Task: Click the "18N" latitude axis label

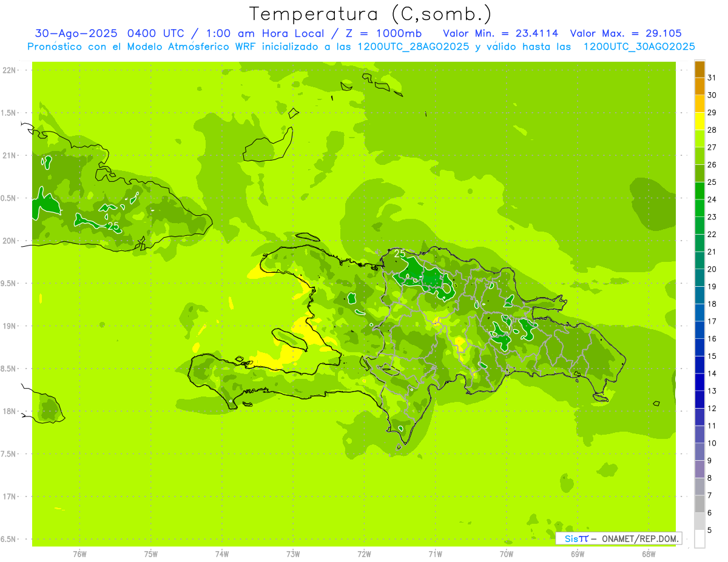Action: [x=10, y=412]
